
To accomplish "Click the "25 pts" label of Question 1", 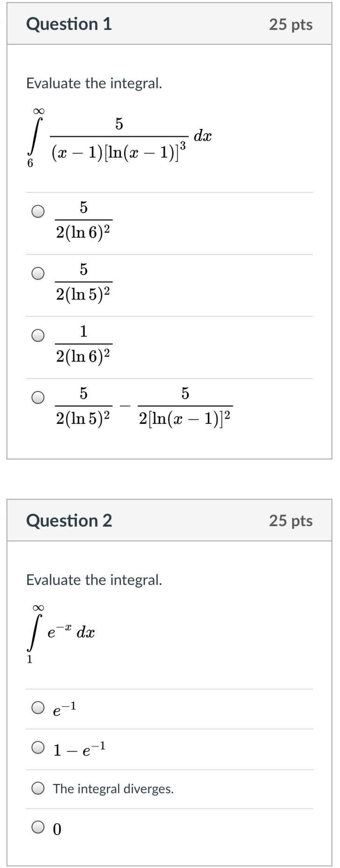I will pyautogui.click(x=290, y=25).
